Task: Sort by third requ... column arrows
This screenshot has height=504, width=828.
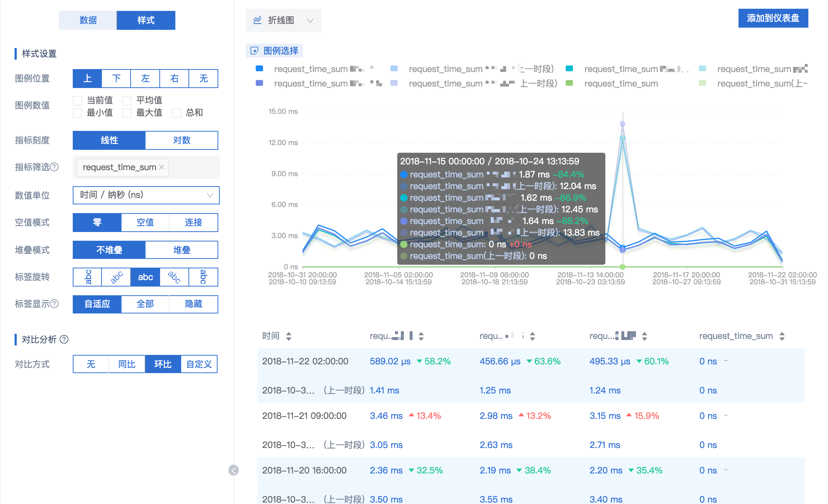Action: tap(645, 336)
